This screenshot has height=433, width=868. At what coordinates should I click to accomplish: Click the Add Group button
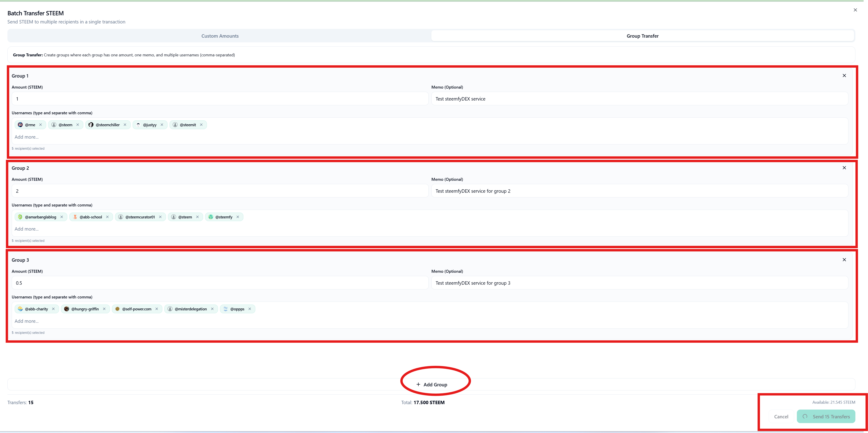click(431, 385)
